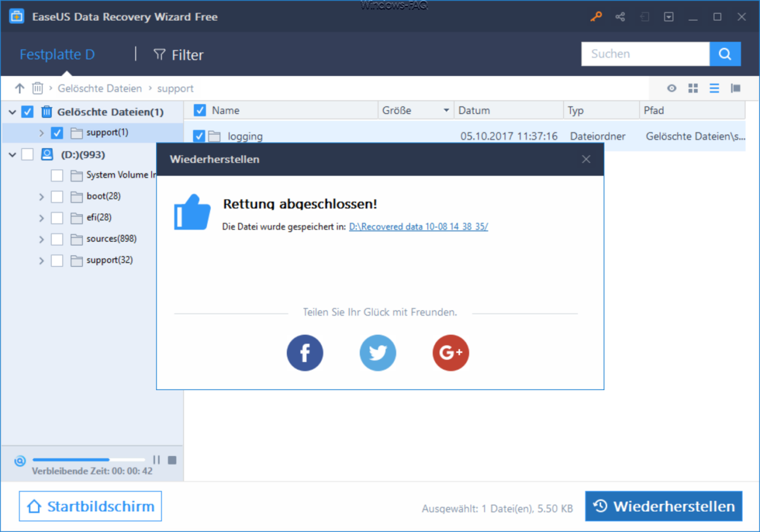
Task: Check the (D:)(993) drive checkbox
Action: pyautogui.click(x=27, y=154)
